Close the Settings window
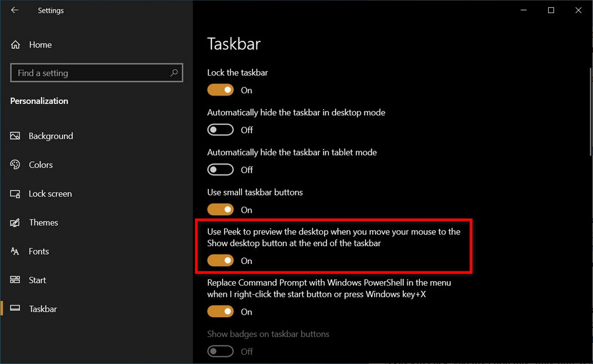593x364 pixels. pos(579,11)
